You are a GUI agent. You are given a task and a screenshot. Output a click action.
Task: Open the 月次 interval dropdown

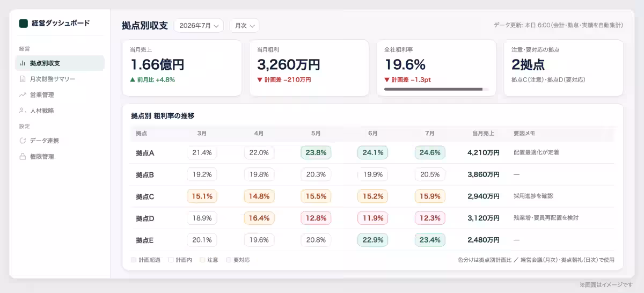click(x=244, y=25)
